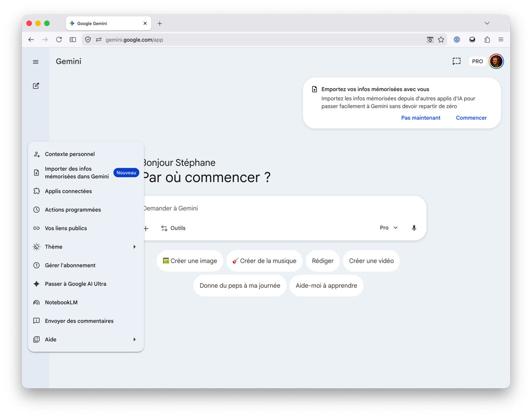
Task: Click Pas maintenant link
Action: [x=420, y=118]
